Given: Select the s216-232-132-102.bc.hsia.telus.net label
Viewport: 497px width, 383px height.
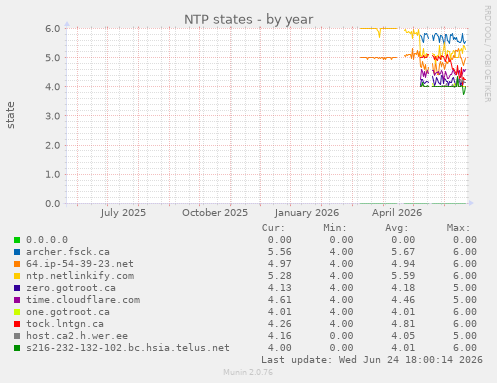Looking at the screenshot, I should tap(128, 348).
